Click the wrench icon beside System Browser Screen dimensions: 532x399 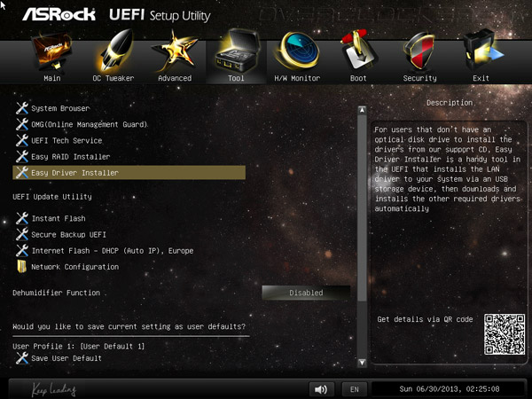click(x=22, y=108)
